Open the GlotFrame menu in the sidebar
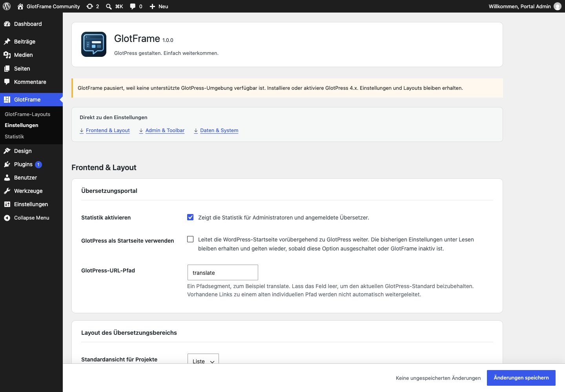Image resolution: width=565 pixels, height=392 pixels. 31,100
